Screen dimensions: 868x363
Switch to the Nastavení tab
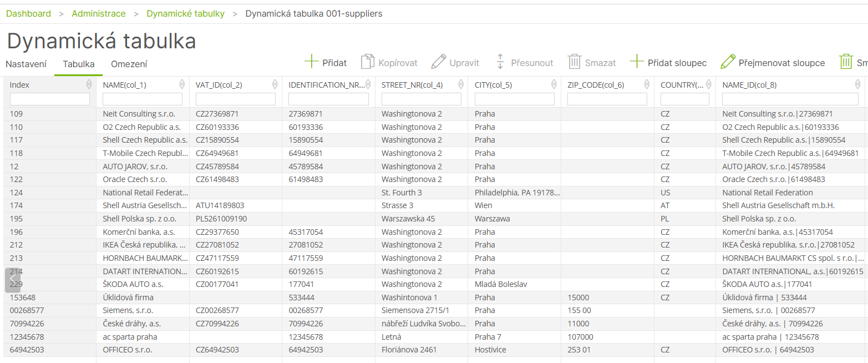coord(26,64)
